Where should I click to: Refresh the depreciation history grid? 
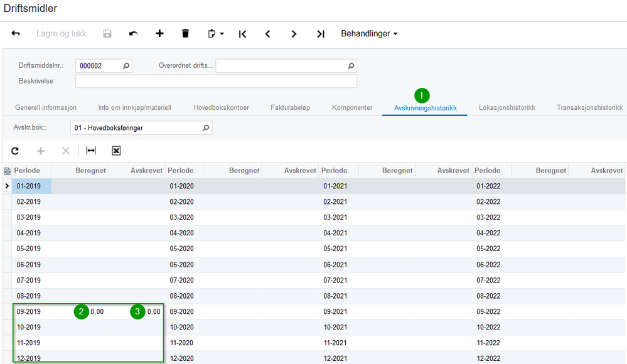[15, 151]
